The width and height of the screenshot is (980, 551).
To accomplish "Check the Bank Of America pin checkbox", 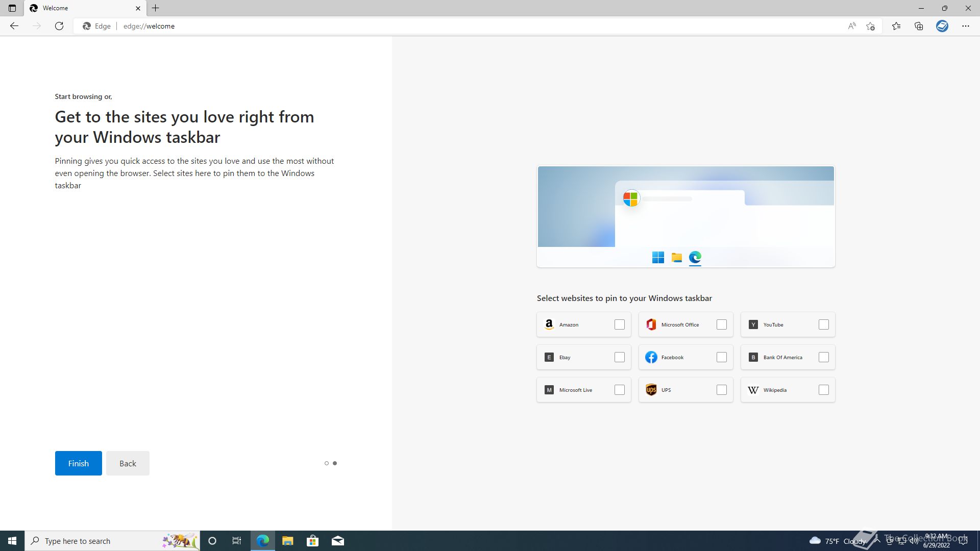I will (x=824, y=357).
